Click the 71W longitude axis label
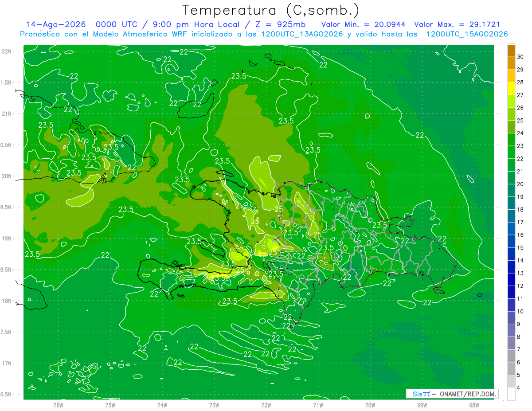532x411 pixels. pyautogui.click(x=318, y=405)
